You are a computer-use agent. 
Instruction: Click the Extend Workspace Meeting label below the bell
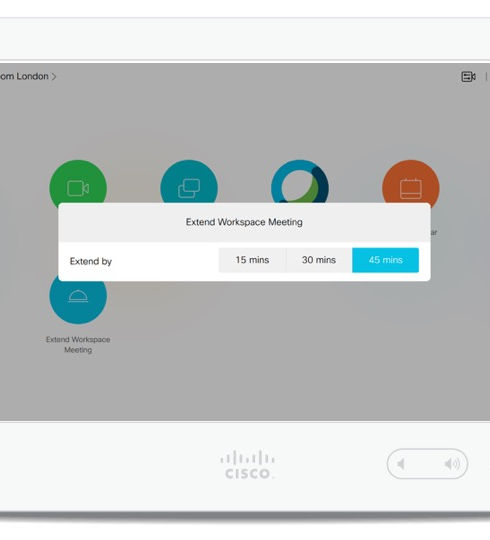tap(78, 344)
